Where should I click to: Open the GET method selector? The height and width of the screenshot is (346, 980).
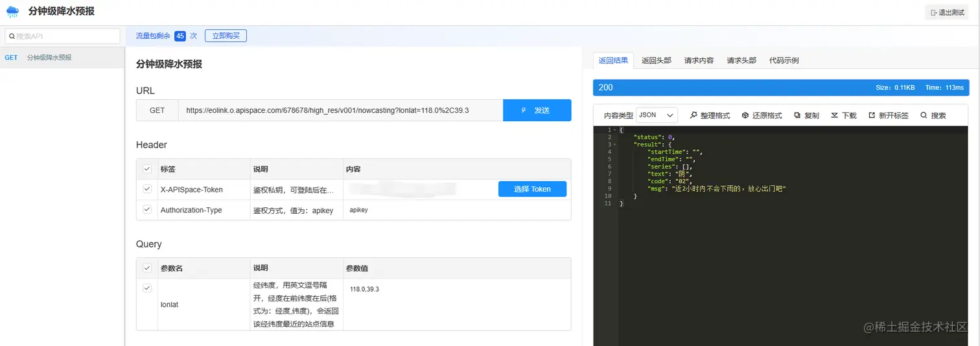tap(157, 110)
